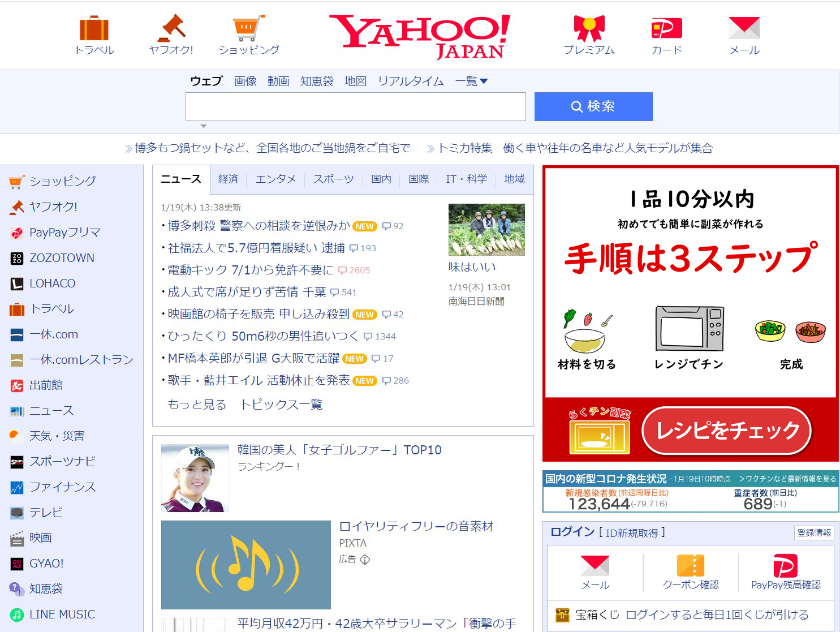840x632 pixels.
Task: Click into the web search input field
Action: pos(356,106)
